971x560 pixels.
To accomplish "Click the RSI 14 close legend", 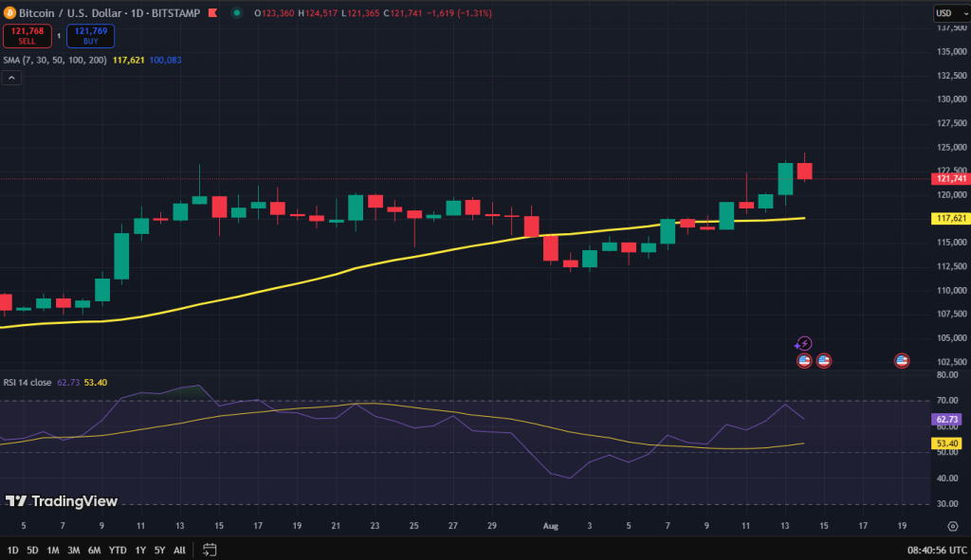I will point(27,383).
